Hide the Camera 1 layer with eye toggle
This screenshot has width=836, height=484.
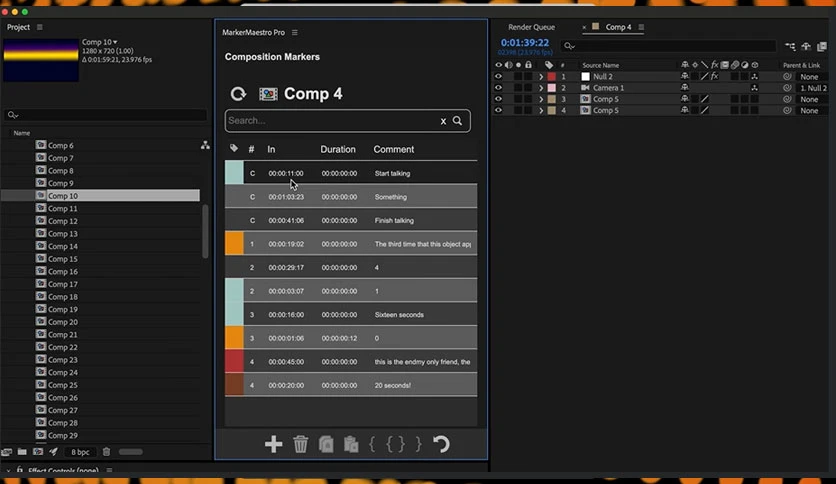pyautogui.click(x=498, y=88)
